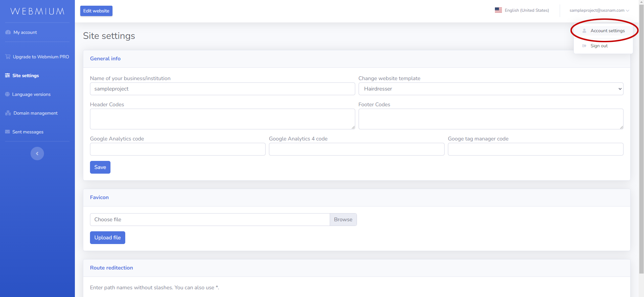The height and width of the screenshot is (297, 644).
Task: Focus the Header Codes text area
Action: coord(222,119)
